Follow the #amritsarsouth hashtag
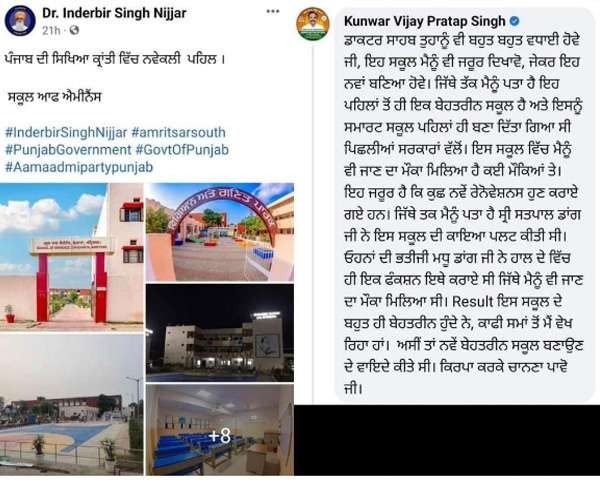 [178, 132]
